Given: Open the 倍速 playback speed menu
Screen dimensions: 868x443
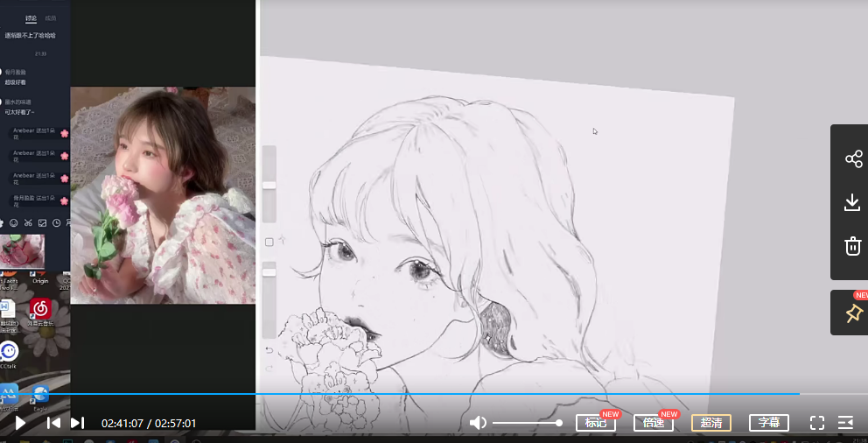Looking at the screenshot, I should click(653, 423).
